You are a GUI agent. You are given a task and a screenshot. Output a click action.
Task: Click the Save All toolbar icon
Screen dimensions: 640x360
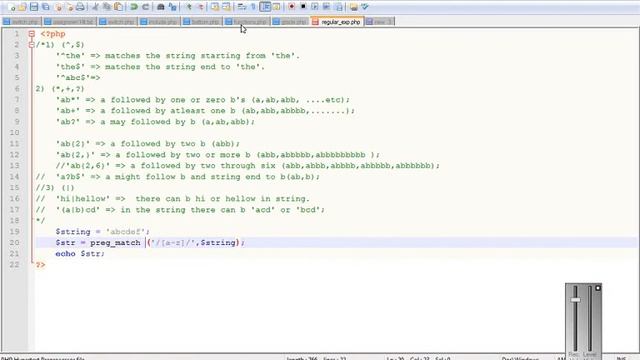click(x=46, y=7)
